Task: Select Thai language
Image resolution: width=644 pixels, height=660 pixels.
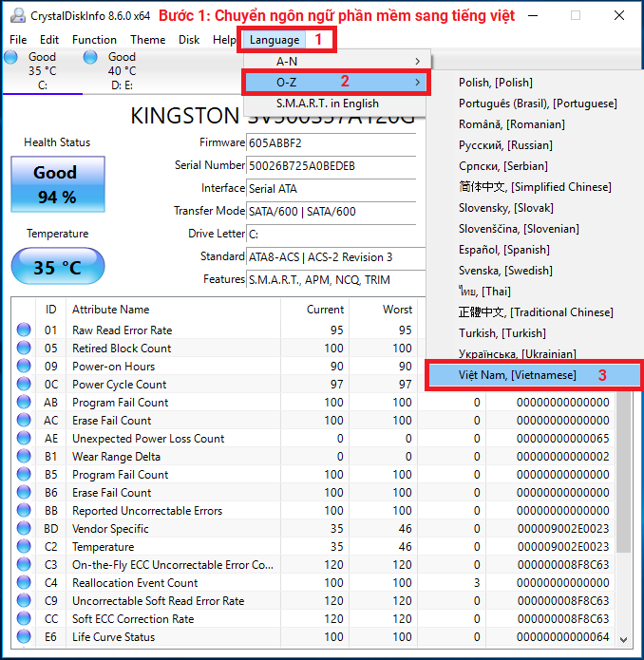Action: [484, 292]
